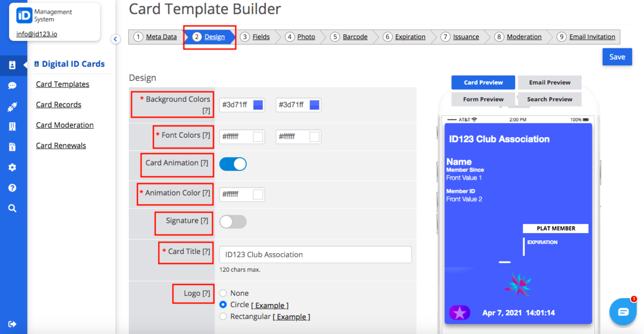Select the None logo option

(x=223, y=293)
